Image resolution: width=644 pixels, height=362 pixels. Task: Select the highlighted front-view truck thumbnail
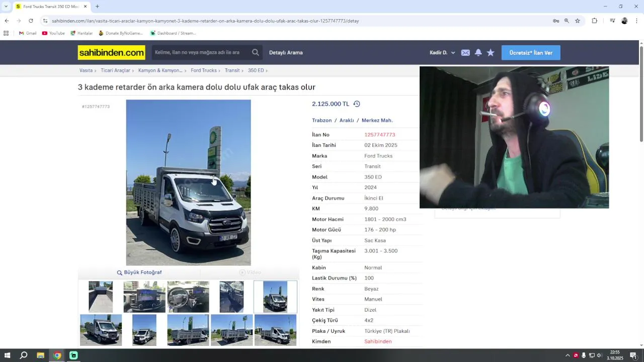(275, 297)
